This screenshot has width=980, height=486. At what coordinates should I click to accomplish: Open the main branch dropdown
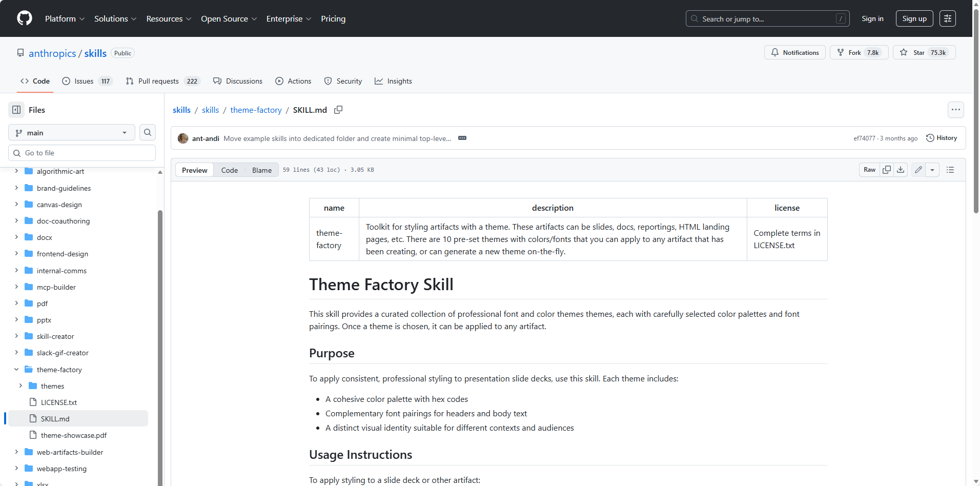point(72,133)
